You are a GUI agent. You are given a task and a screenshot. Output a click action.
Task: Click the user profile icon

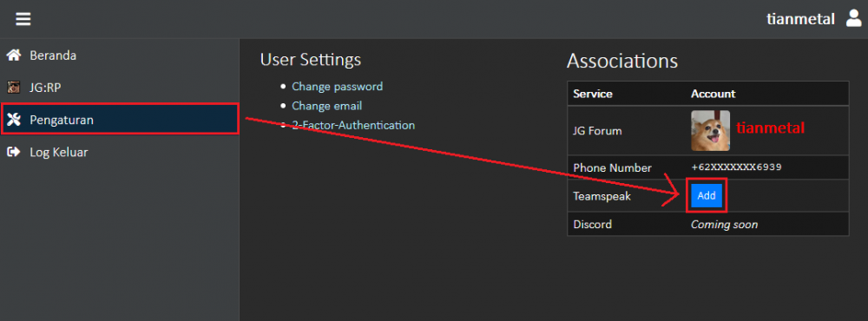tap(853, 18)
